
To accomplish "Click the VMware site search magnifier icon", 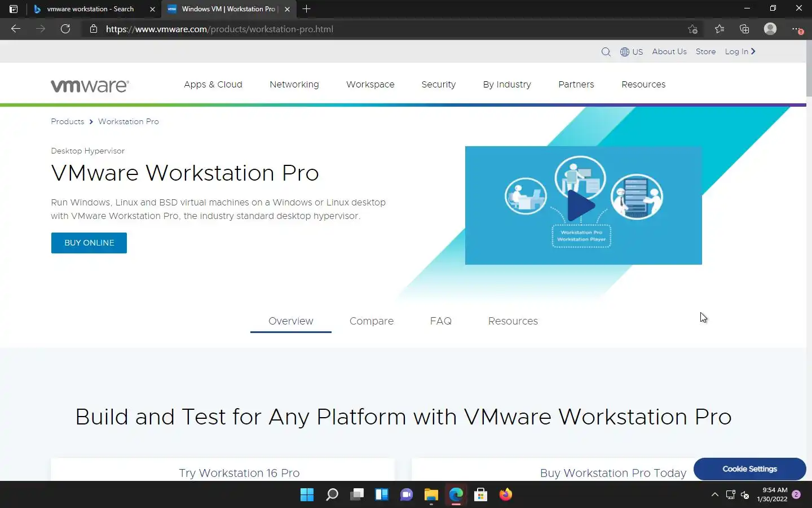I will 606,52.
